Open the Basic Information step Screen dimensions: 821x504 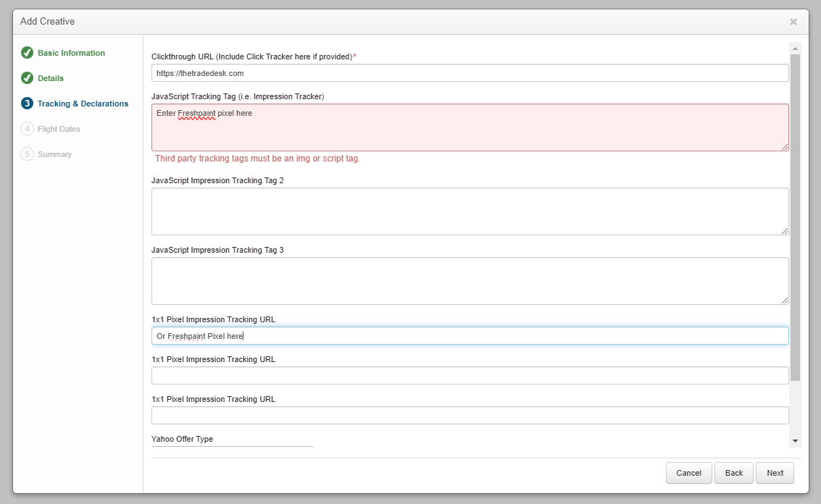71,53
